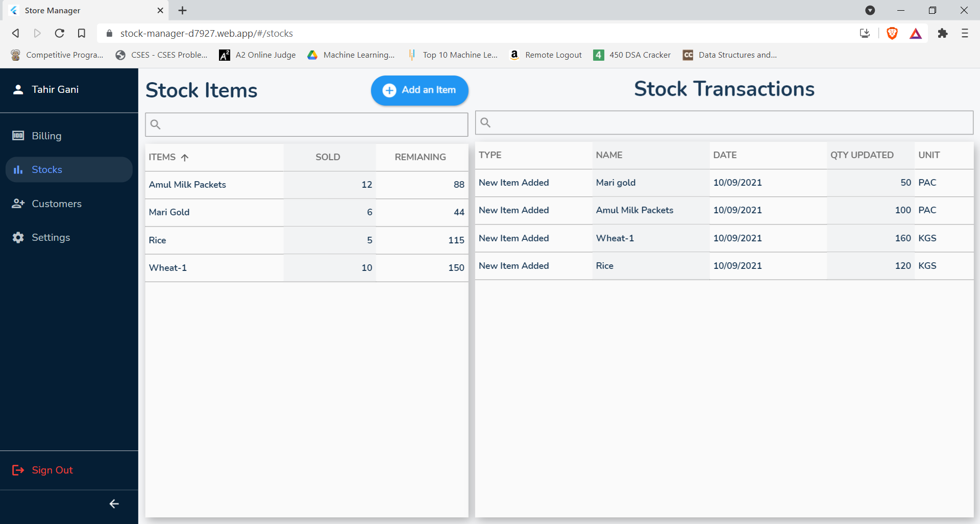Click the Sign Out exit icon
This screenshot has width=980, height=524.
click(18, 470)
